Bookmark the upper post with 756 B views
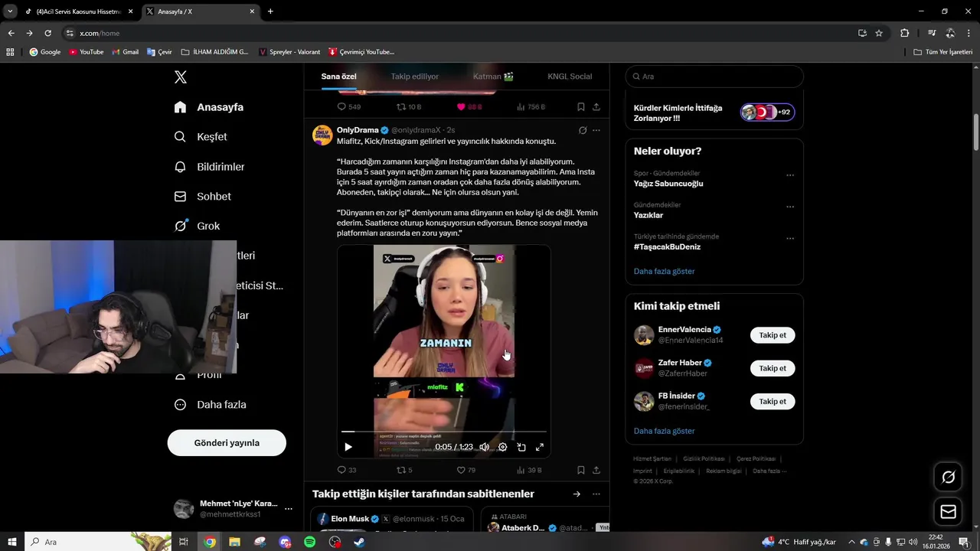 tap(581, 107)
